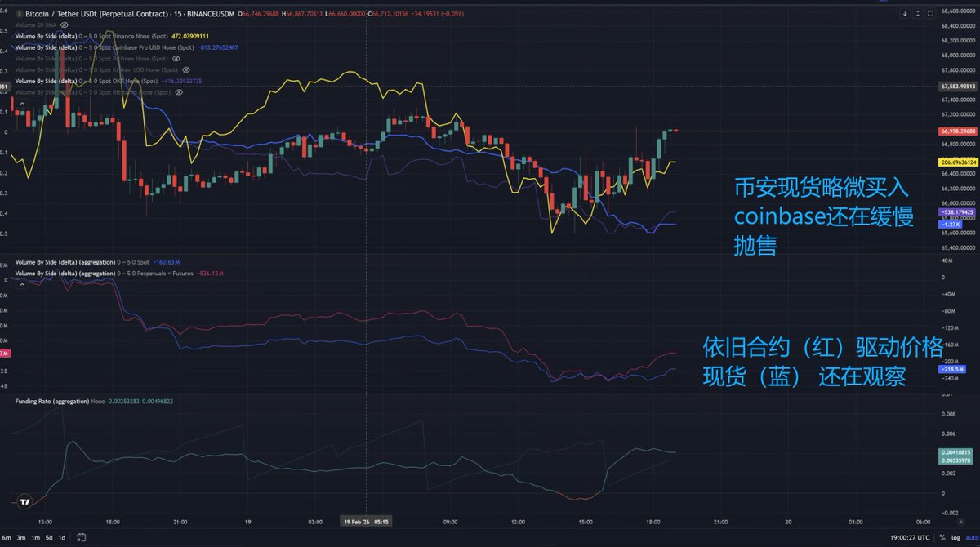Click the TradingView logo in the bottom-left corner
Image resolution: width=980 pixels, height=547 pixels.
24,501
